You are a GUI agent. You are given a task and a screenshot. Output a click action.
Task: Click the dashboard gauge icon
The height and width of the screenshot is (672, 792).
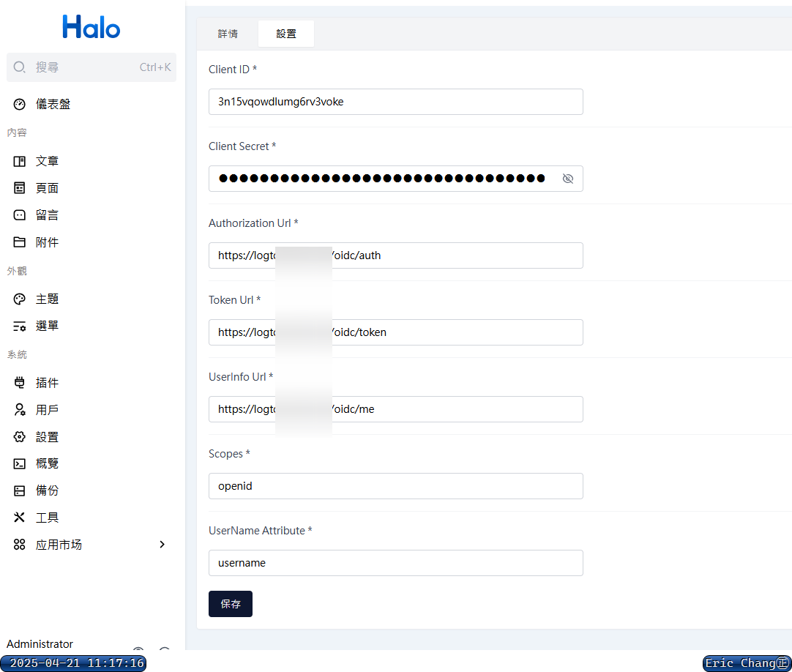[x=20, y=105]
